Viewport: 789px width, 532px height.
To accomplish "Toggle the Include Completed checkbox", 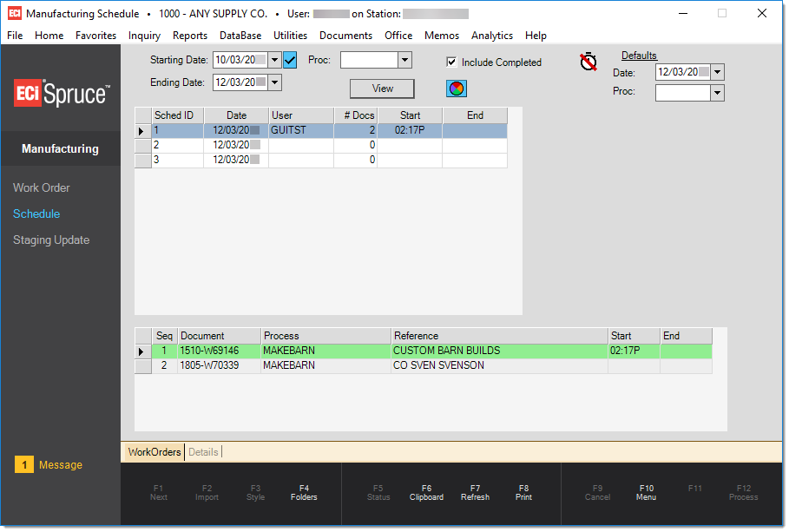I will pyautogui.click(x=451, y=62).
